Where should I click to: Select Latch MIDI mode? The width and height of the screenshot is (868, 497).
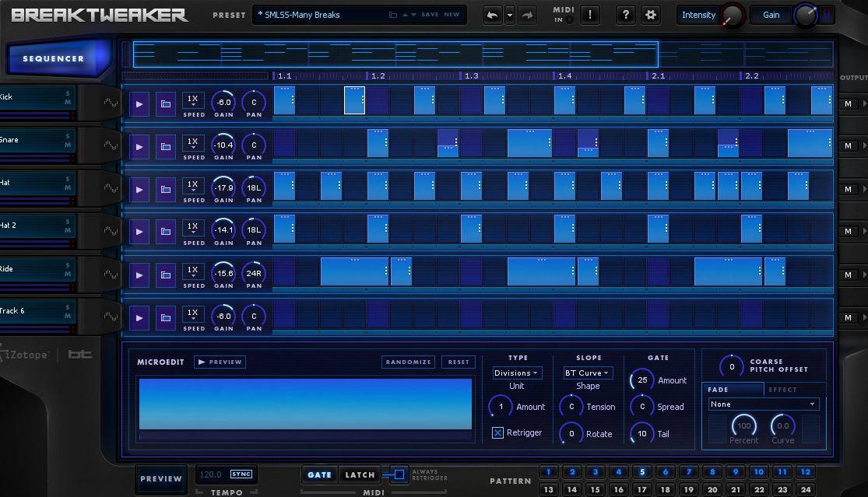(x=360, y=475)
